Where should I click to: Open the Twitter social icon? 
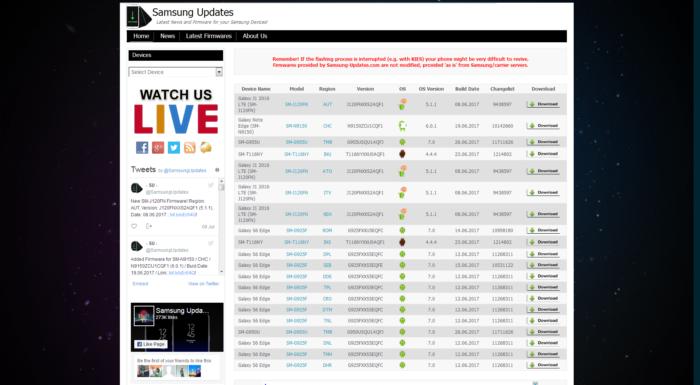click(174, 147)
